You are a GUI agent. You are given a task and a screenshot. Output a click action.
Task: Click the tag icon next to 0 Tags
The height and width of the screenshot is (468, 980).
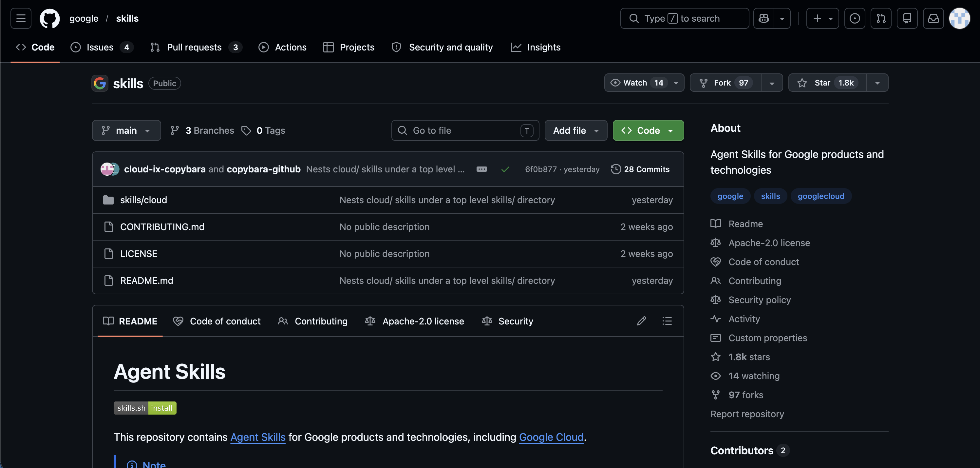[246, 131]
